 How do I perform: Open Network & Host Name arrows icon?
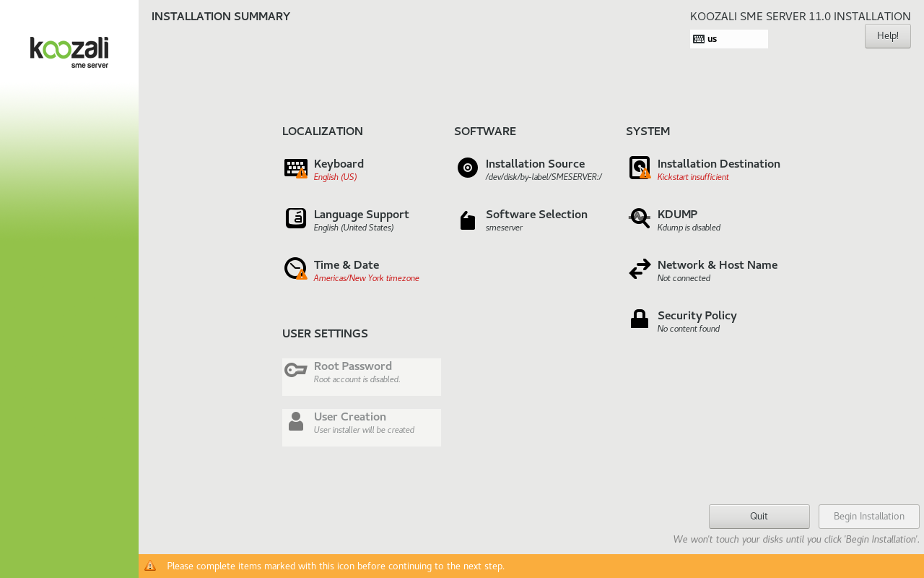click(640, 269)
